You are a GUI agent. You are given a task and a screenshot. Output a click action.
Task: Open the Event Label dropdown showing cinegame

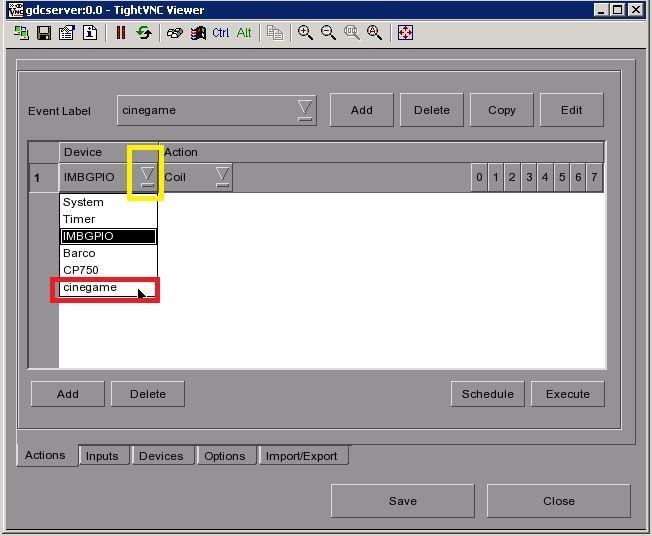click(217, 110)
